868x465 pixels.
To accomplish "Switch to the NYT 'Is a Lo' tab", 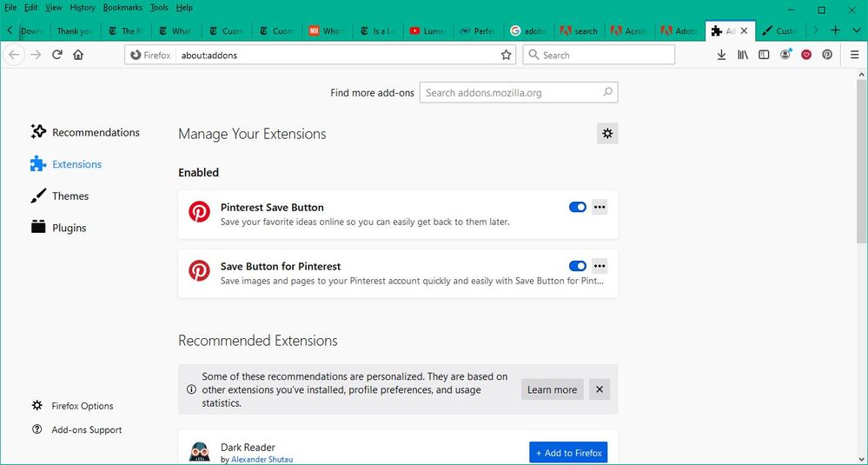I will click(x=377, y=31).
